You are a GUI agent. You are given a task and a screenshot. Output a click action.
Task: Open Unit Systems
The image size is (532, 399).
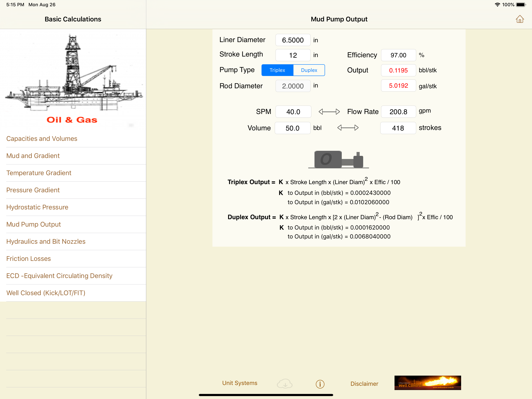[240, 383]
